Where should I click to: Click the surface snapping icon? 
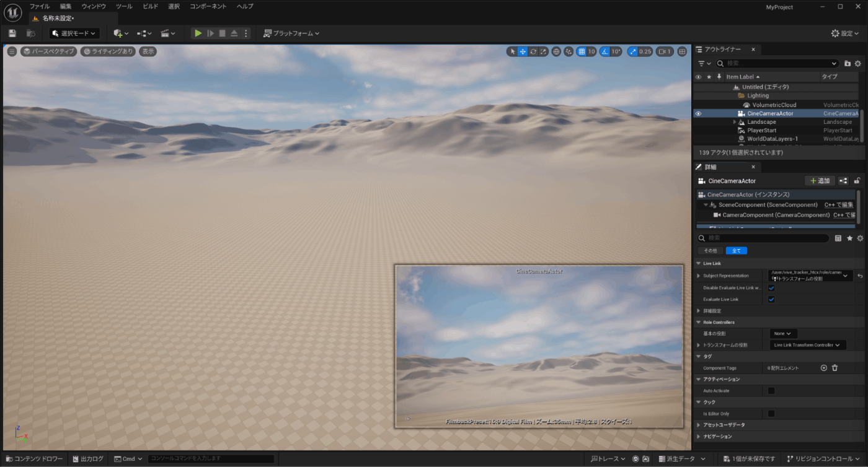(569, 51)
